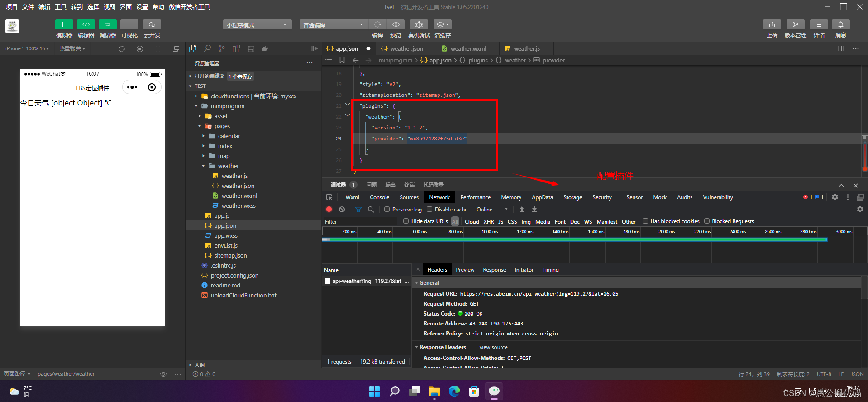The image size is (868, 402).
Task: Switch to the weather.wxml editor tab
Action: click(x=468, y=48)
